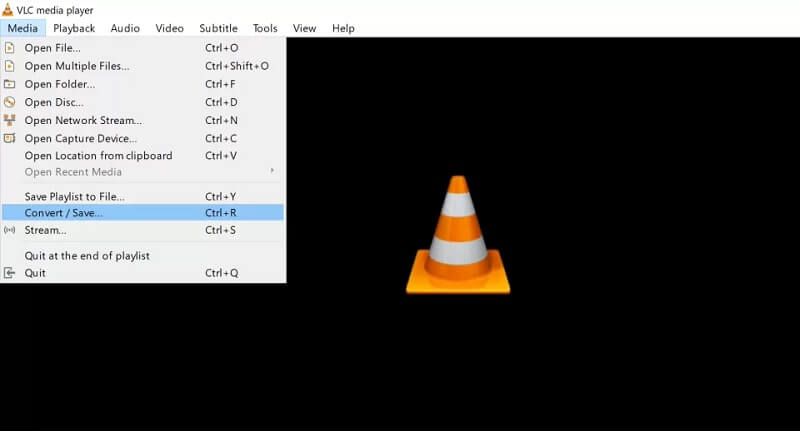Click the Stream broadcast icon
Screen dimensions: 800x431
coord(9,230)
